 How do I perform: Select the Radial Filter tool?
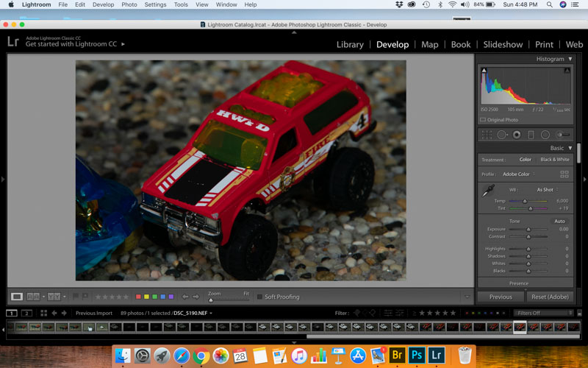click(545, 135)
